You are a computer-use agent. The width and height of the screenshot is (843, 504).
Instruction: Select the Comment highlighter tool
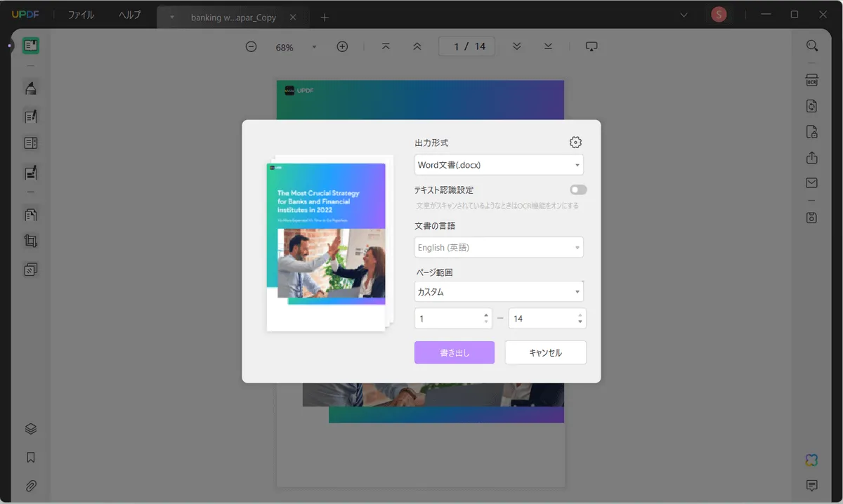(x=30, y=88)
